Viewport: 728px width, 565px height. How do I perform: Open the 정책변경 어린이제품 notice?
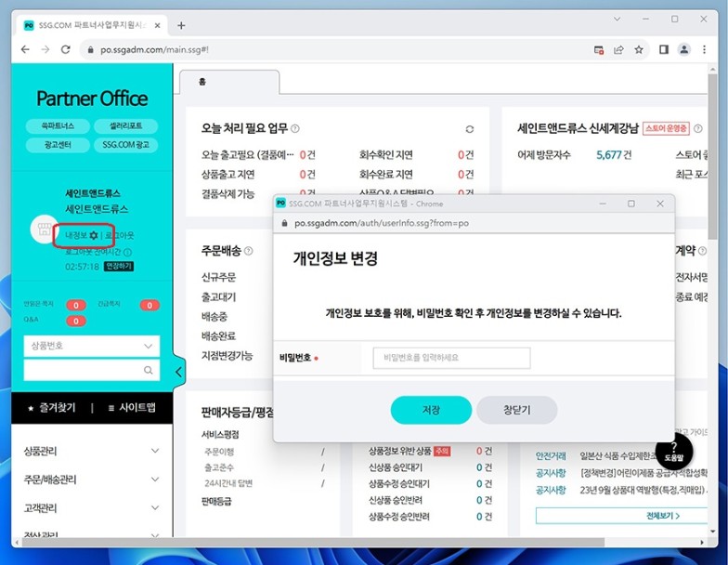(x=643, y=473)
